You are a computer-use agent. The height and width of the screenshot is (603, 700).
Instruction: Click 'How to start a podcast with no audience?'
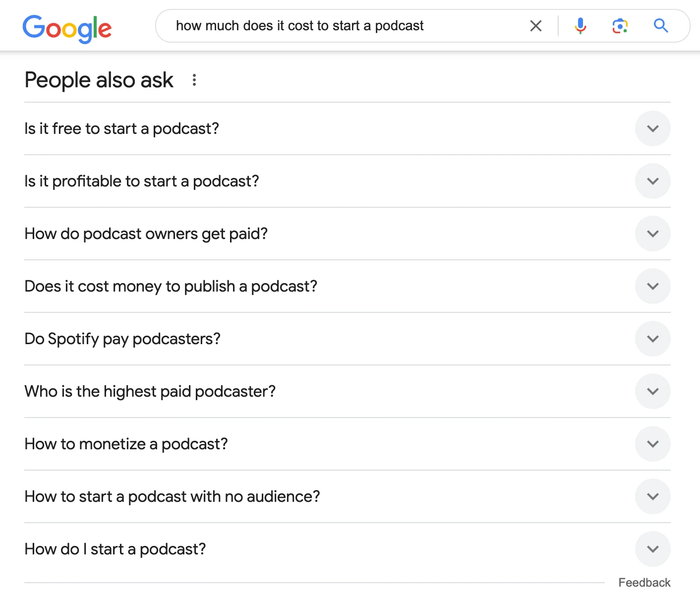coord(172,496)
